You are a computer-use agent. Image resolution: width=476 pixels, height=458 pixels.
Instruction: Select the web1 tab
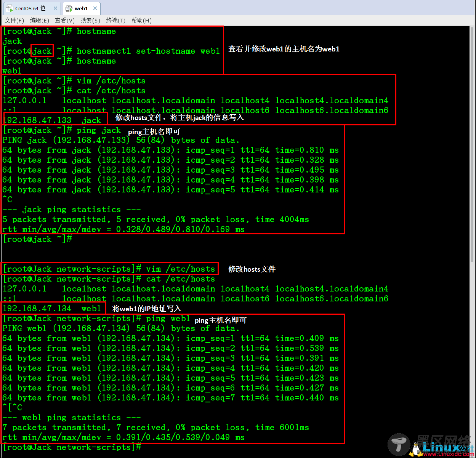(x=81, y=8)
